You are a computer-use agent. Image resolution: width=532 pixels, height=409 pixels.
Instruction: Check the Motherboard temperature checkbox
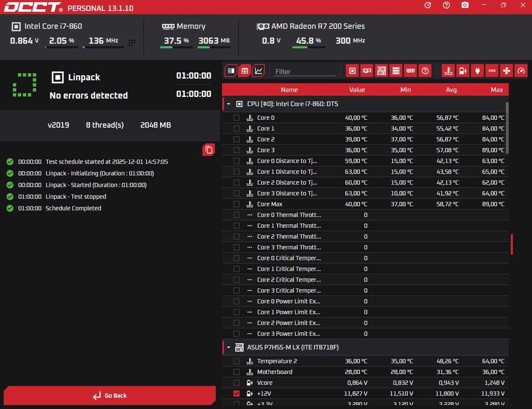236,372
